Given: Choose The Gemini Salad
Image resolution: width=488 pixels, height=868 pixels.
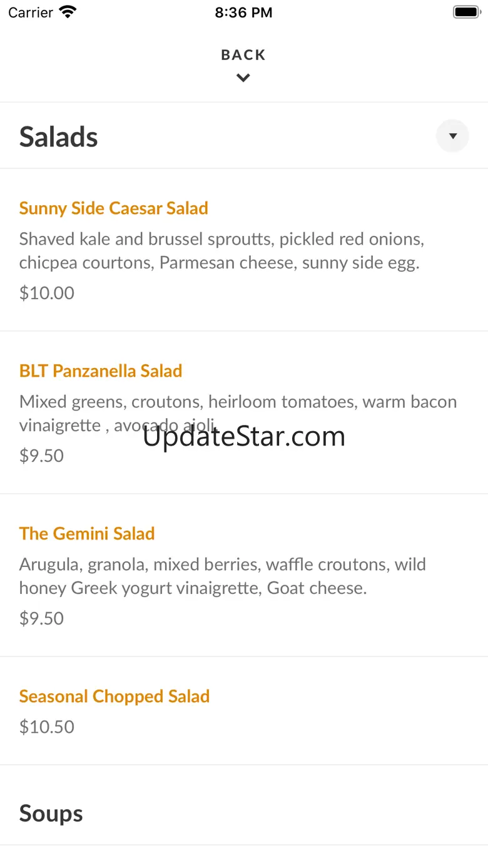Looking at the screenshot, I should tap(87, 534).
